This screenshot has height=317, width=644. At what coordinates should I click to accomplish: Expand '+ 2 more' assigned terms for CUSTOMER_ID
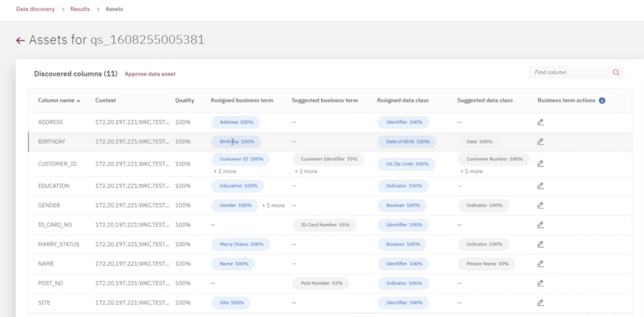coord(225,171)
